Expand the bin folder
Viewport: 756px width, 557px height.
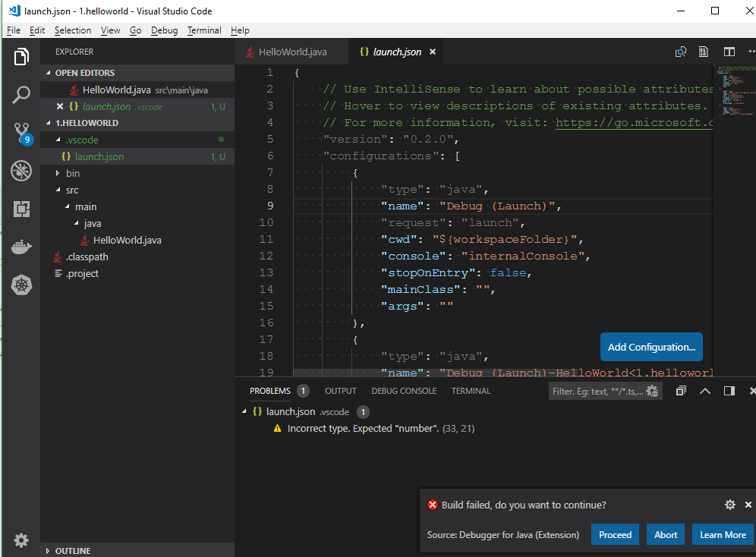[x=58, y=173]
